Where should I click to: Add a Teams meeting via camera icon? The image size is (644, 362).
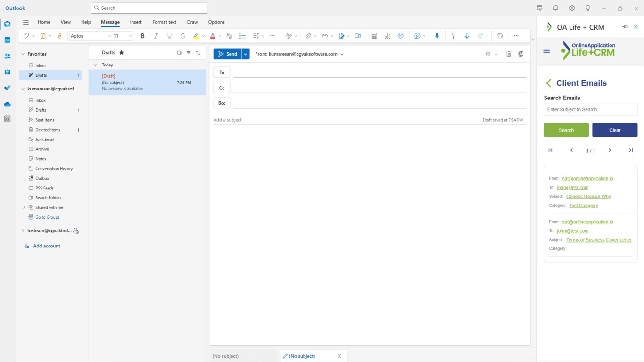pos(358,36)
